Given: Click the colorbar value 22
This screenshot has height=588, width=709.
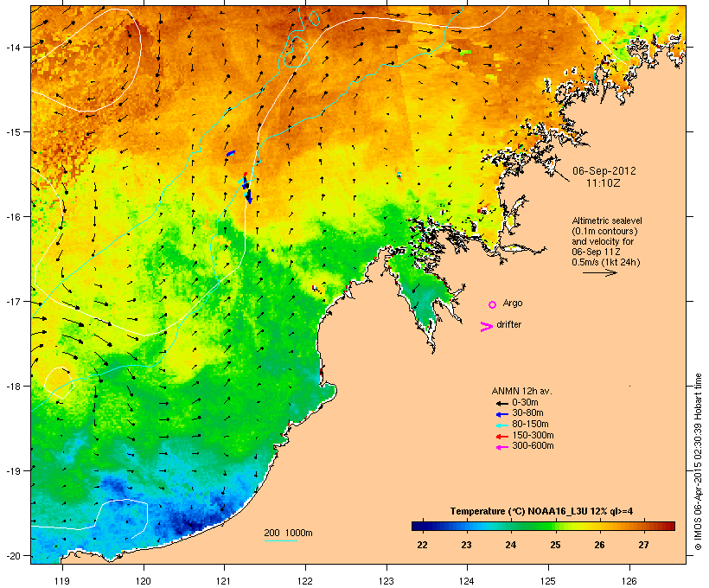Looking at the screenshot, I should point(422,545).
